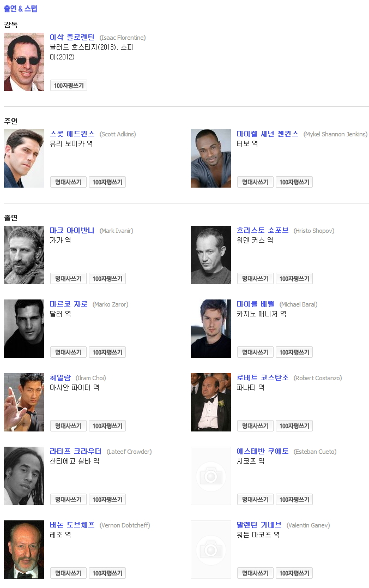Viewport: 369px width, 588px height.
Task: Open Mark Ivanir's portrait thumbnail
Action: pos(24,255)
